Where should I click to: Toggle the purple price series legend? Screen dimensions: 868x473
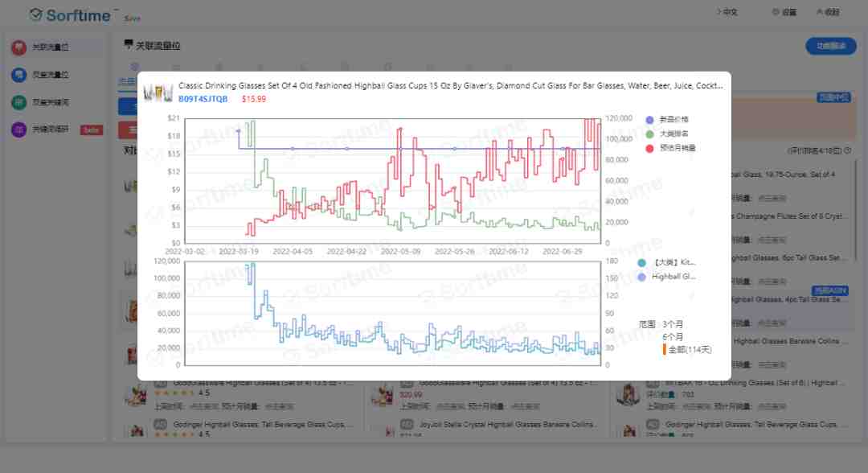667,120
